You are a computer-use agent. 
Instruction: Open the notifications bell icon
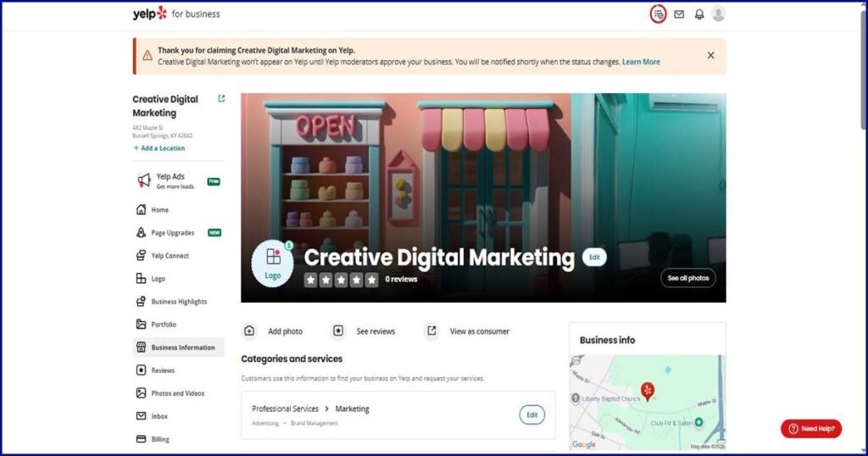(x=699, y=14)
